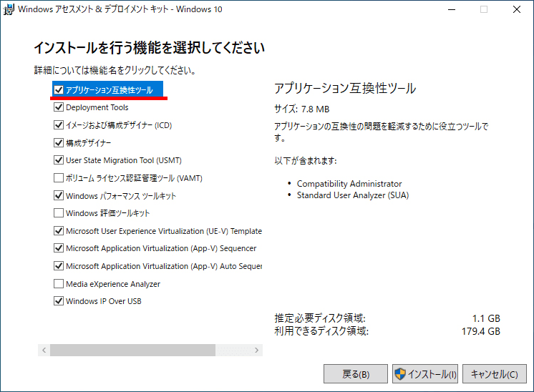Select the User State Migration Tool label

tap(124, 160)
